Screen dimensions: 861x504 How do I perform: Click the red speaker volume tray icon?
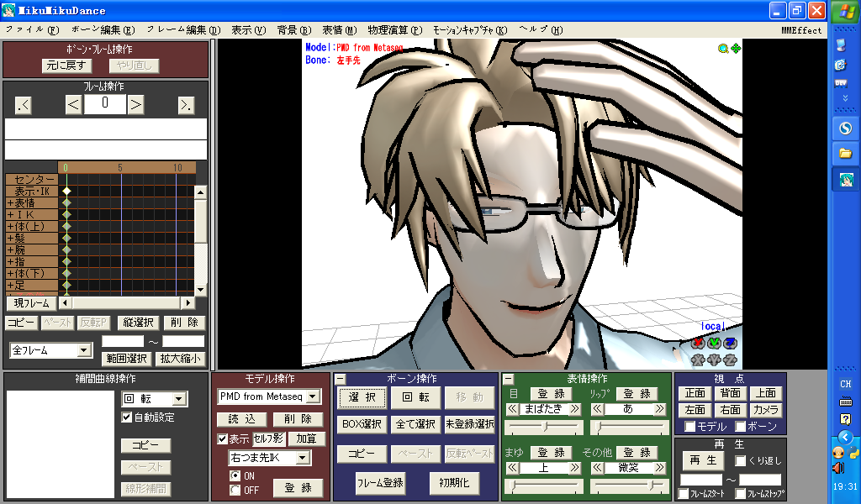coord(838,468)
